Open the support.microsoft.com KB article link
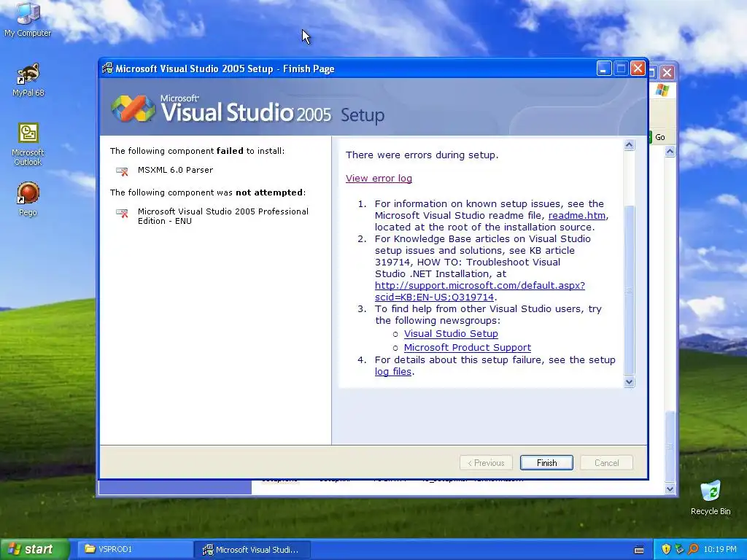Viewport: 747px width, 560px height. pyautogui.click(x=480, y=291)
